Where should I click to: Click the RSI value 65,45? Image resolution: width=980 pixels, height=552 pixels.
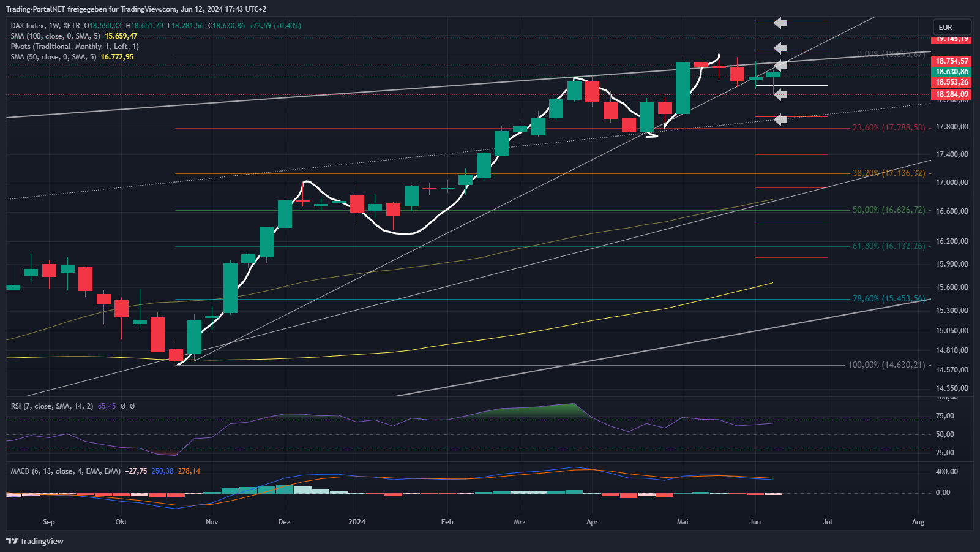(x=107, y=406)
